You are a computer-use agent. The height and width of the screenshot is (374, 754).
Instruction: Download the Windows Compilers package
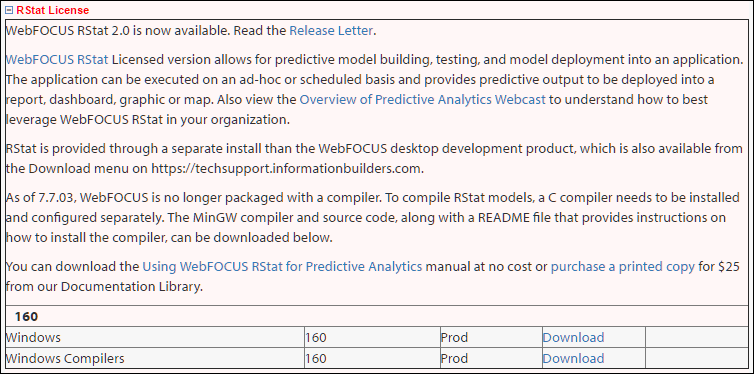[x=573, y=359]
